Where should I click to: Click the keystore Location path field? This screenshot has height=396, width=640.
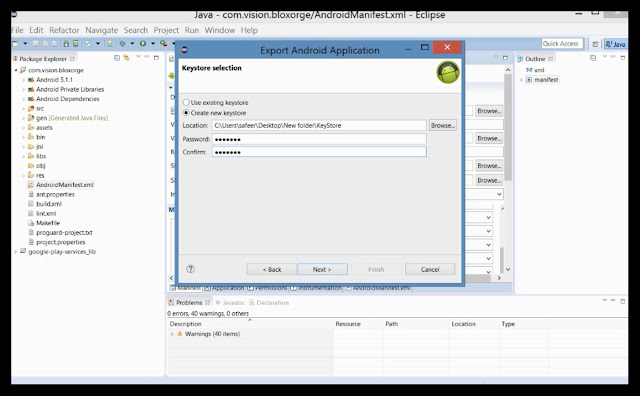tap(319, 125)
